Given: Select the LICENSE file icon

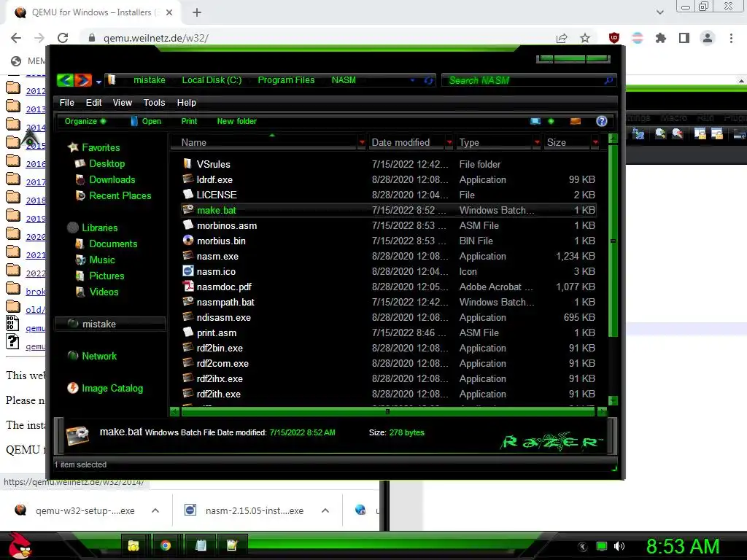Looking at the screenshot, I should [x=187, y=194].
